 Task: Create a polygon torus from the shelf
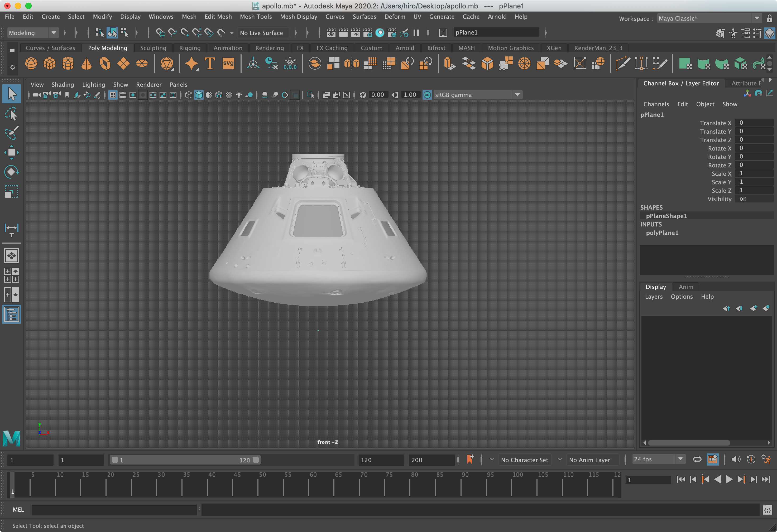click(105, 64)
